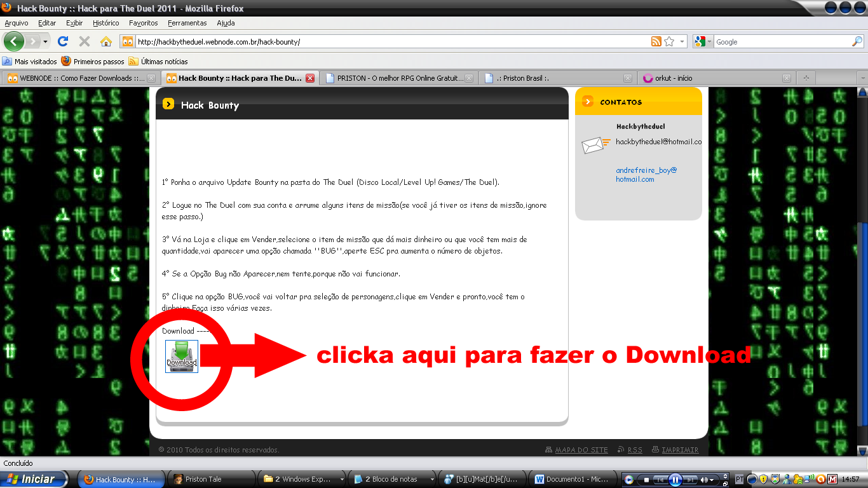Click the andrefreire_boy@hotmail.com email link
The height and width of the screenshot is (488, 868).
[x=646, y=175]
